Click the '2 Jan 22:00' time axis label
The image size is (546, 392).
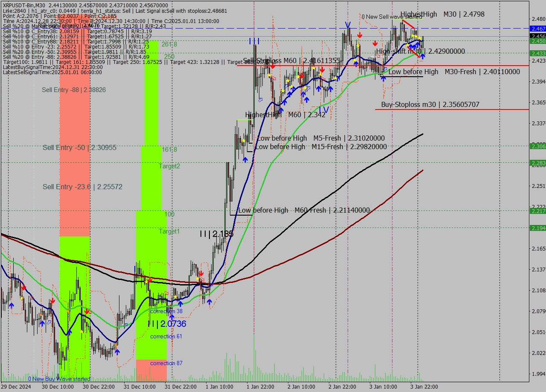pos(342,387)
